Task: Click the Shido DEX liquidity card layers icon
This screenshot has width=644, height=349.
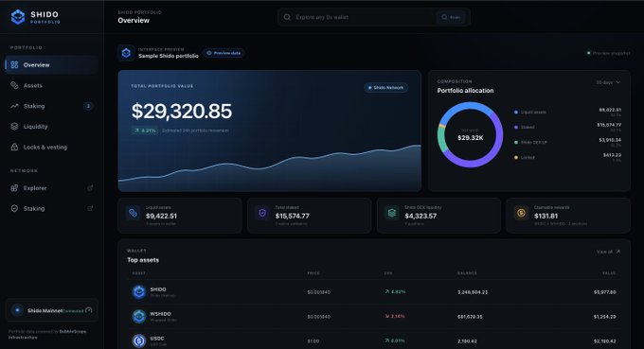Action: click(391, 213)
